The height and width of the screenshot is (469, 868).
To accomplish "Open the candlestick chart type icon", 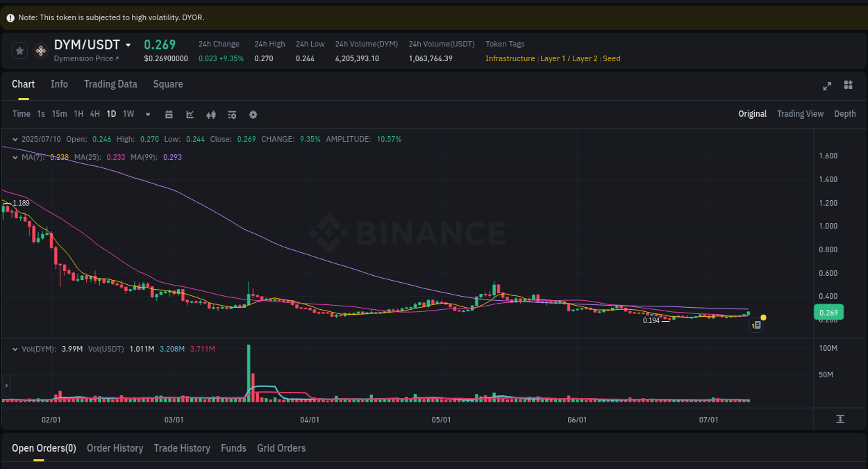I will [x=211, y=114].
